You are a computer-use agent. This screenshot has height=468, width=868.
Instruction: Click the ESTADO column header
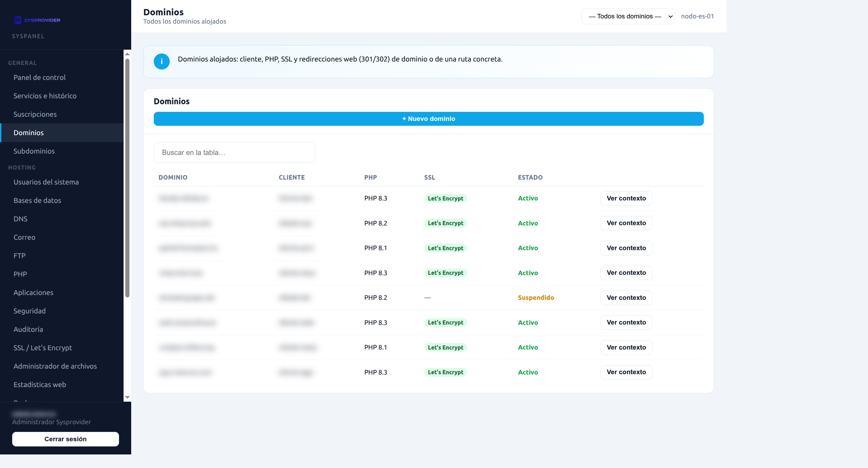tap(530, 177)
